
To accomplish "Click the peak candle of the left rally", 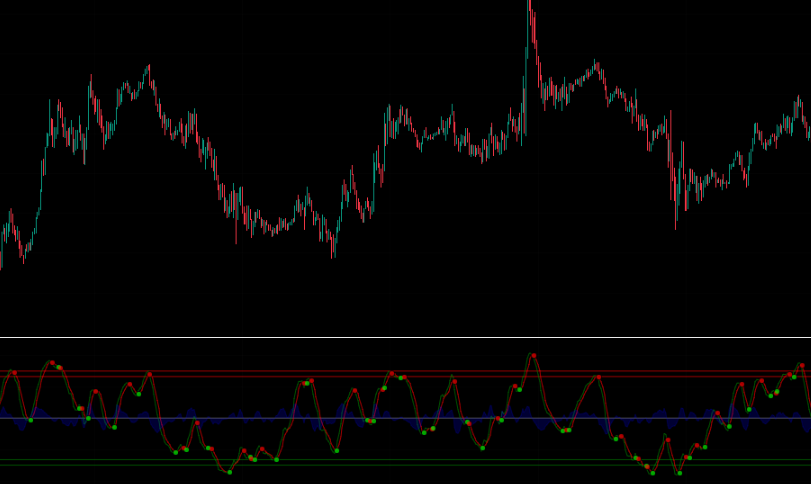I will click(149, 70).
